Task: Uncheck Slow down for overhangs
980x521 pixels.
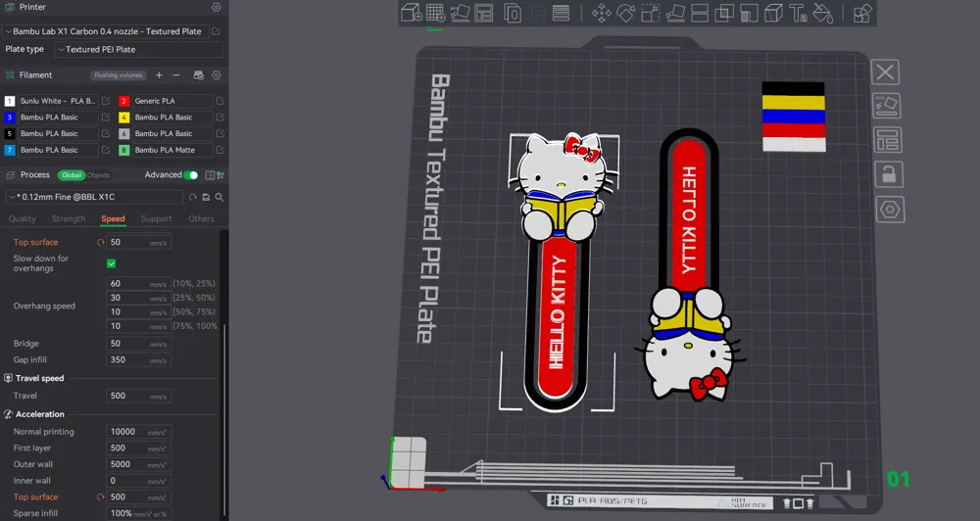Action: click(112, 263)
